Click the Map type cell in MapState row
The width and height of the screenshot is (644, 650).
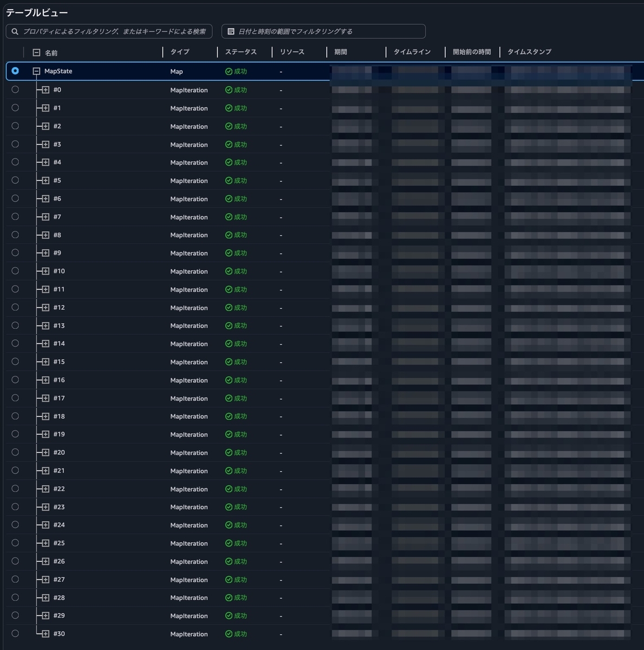pos(177,71)
